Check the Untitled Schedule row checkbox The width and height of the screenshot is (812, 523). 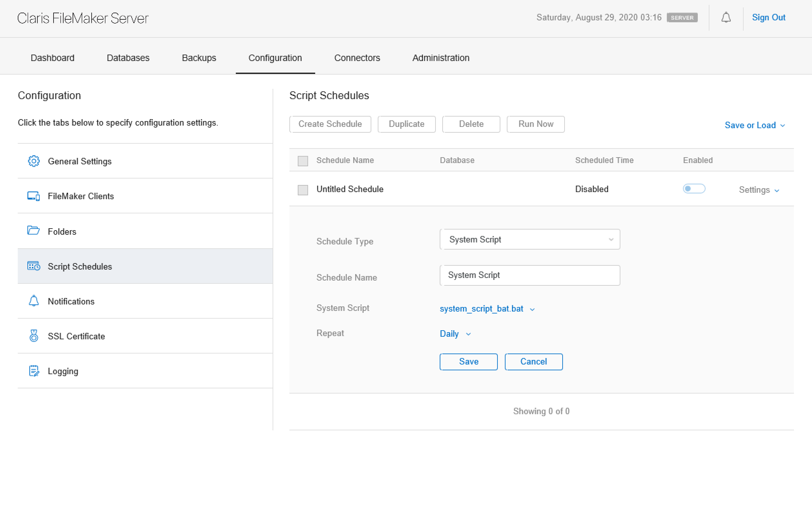(x=302, y=190)
